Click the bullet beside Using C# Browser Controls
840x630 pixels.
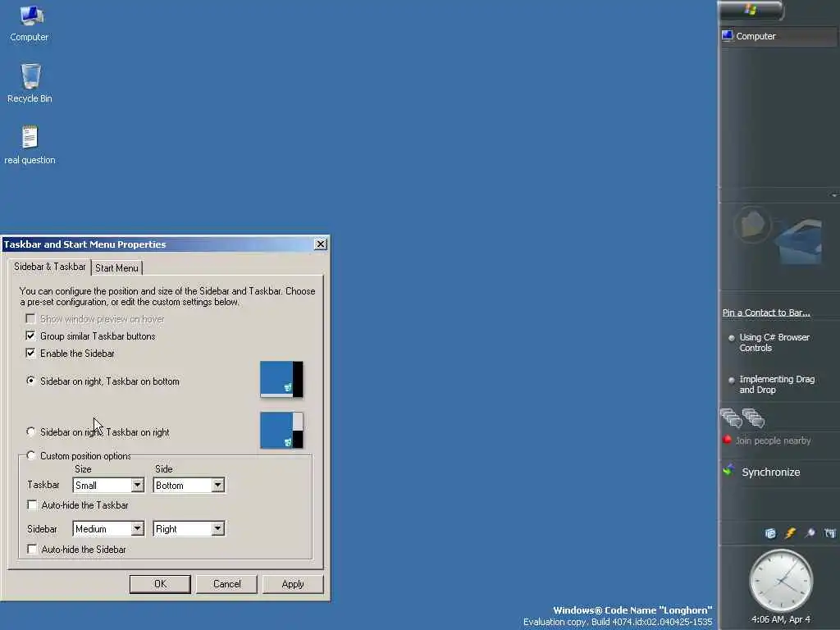(731, 338)
